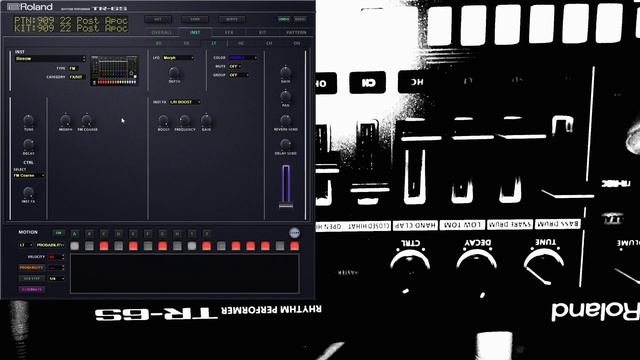Adjust the Delay Send knob

[285, 144]
